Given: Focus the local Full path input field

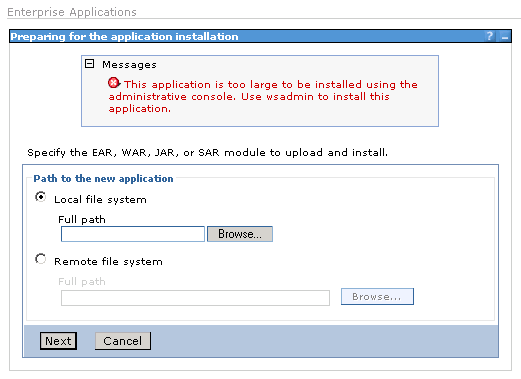Looking at the screenshot, I should coord(133,234).
